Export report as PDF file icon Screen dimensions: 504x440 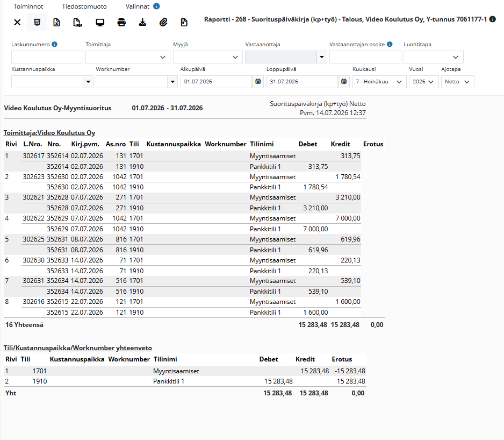[x=77, y=22]
